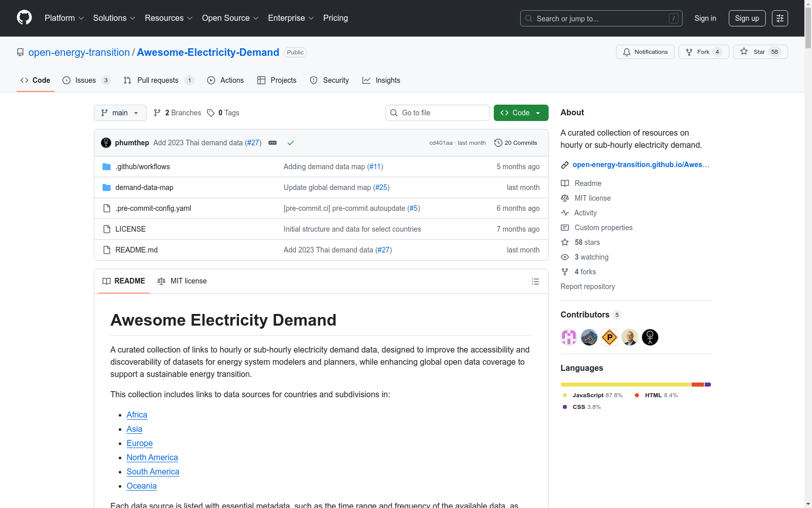The height and width of the screenshot is (508, 812).
Task: Open the README.md file
Action: [137, 250]
